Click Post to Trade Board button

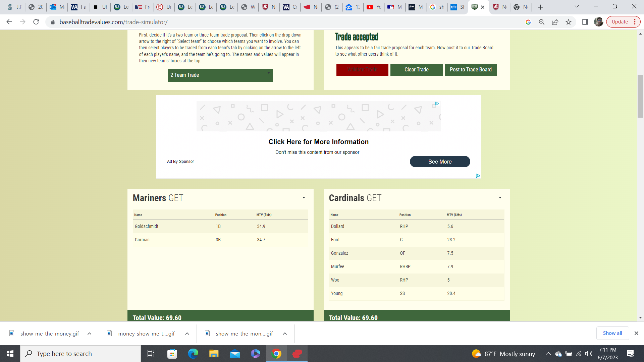(471, 70)
